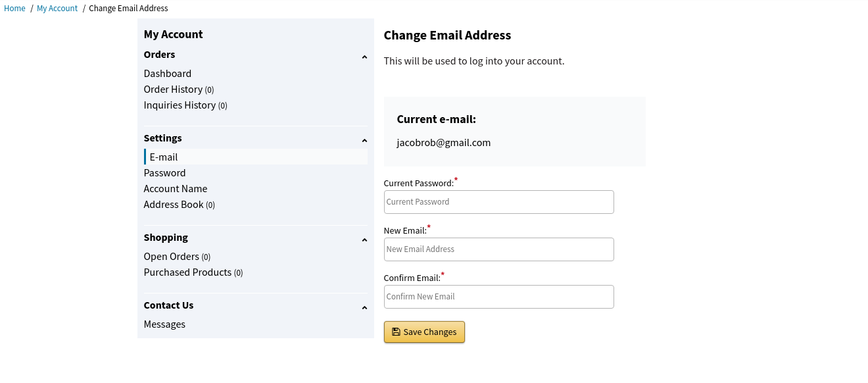Click into the New Email Address field
The width and height of the screenshot is (868, 383).
click(x=498, y=249)
